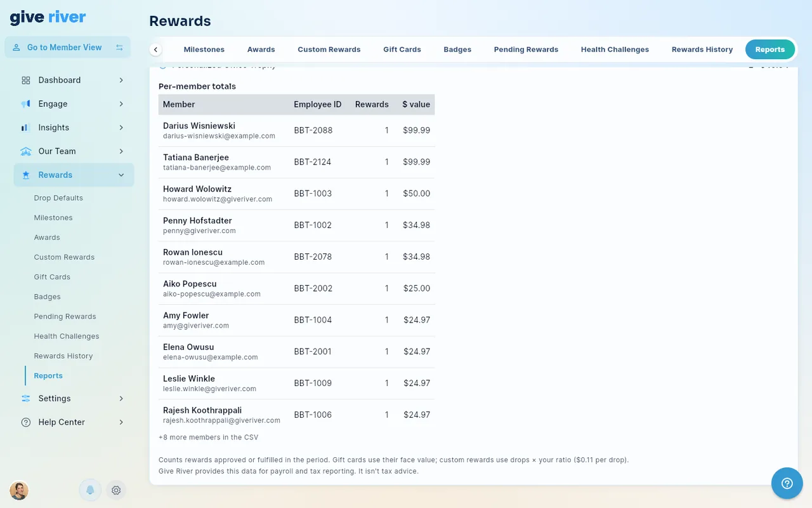Click the Insights bar chart icon
The width and height of the screenshot is (812, 508).
[x=26, y=128]
